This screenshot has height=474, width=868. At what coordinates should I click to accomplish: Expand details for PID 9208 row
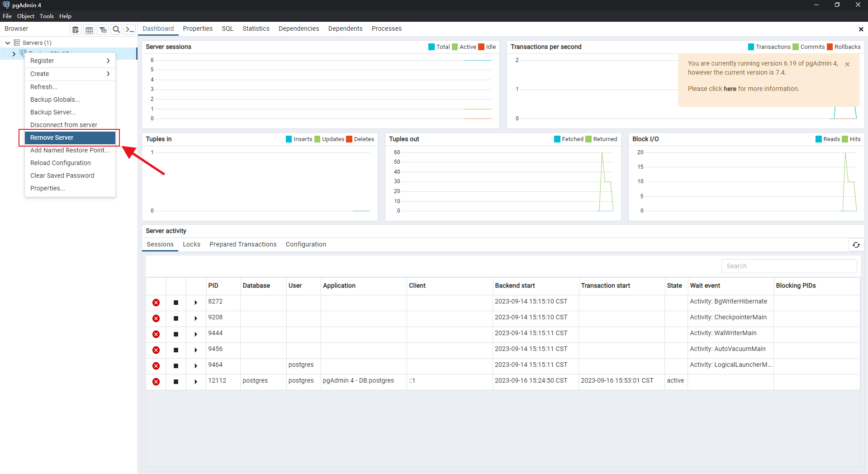pyautogui.click(x=196, y=318)
